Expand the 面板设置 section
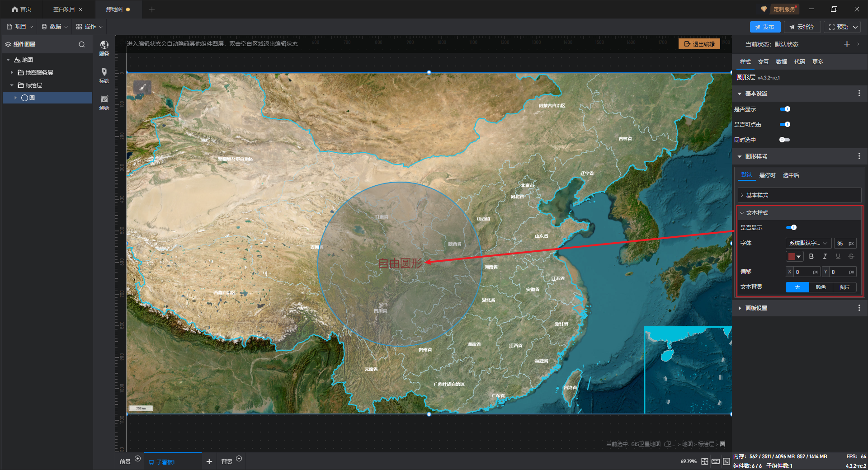Image resolution: width=868 pixels, height=470 pixels. click(740, 308)
